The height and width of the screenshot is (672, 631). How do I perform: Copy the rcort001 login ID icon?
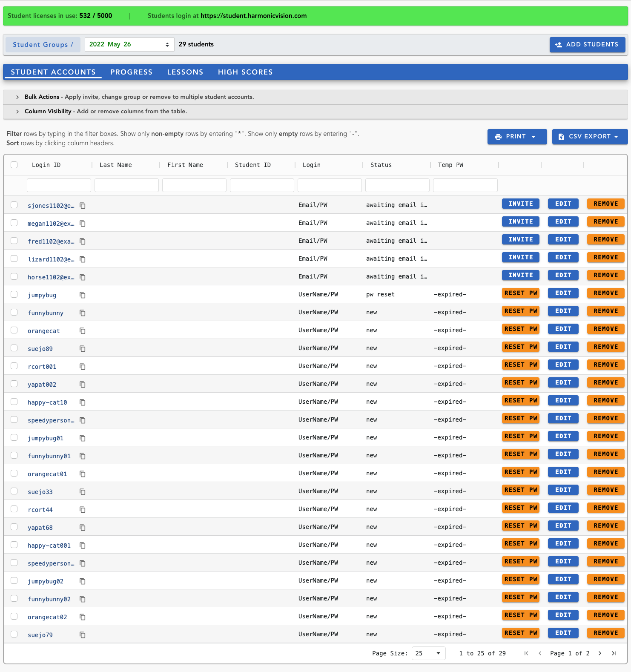(83, 367)
